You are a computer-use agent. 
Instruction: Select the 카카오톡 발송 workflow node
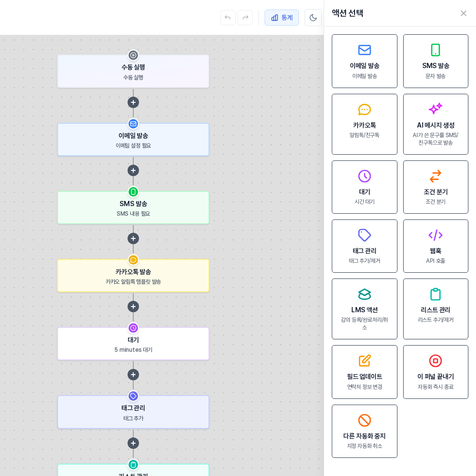(x=133, y=276)
